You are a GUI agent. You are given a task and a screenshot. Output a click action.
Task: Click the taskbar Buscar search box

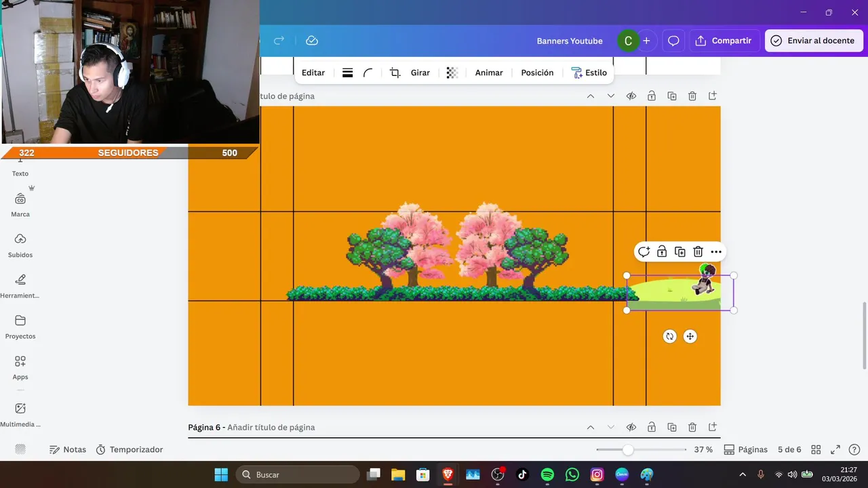296,474
